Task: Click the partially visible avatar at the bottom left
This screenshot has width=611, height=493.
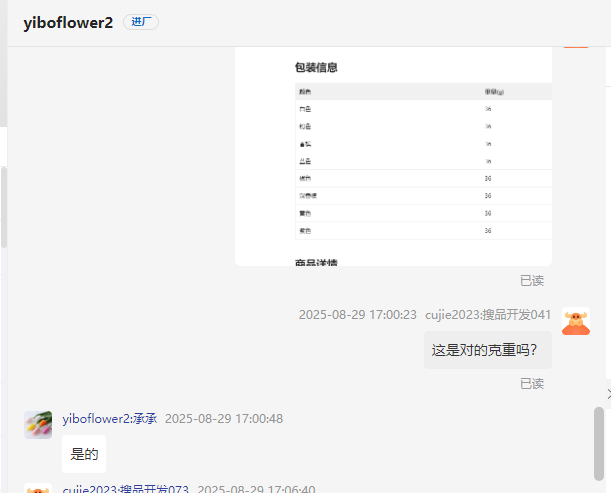Action: pos(38,488)
